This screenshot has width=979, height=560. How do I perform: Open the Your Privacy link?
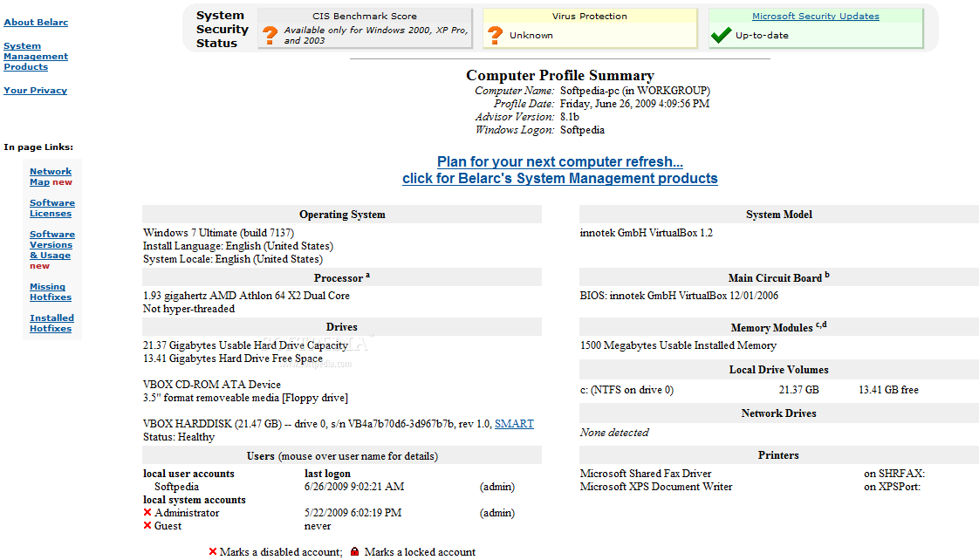pos(36,91)
